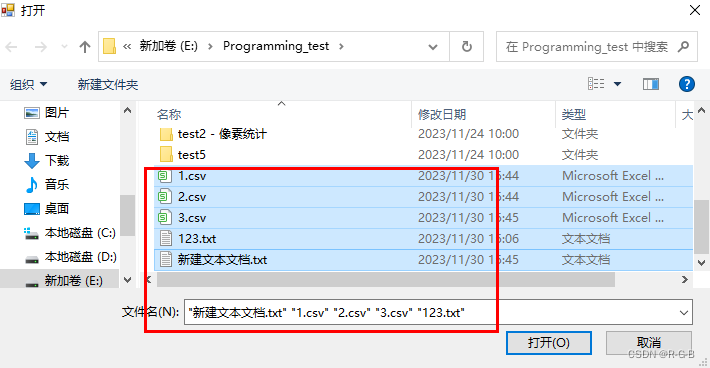Image resolution: width=710 pixels, height=368 pixels.
Task: Click 下载 download arrow icon
Action: [32, 161]
